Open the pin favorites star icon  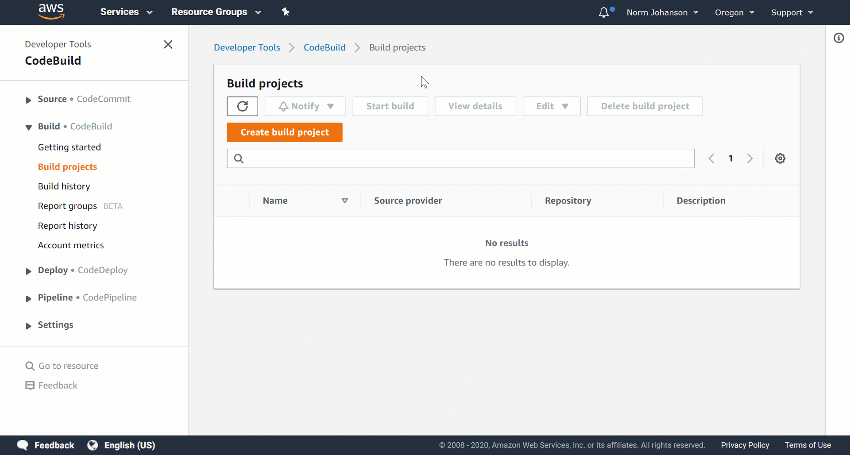pyautogui.click(x=285, y=11)
